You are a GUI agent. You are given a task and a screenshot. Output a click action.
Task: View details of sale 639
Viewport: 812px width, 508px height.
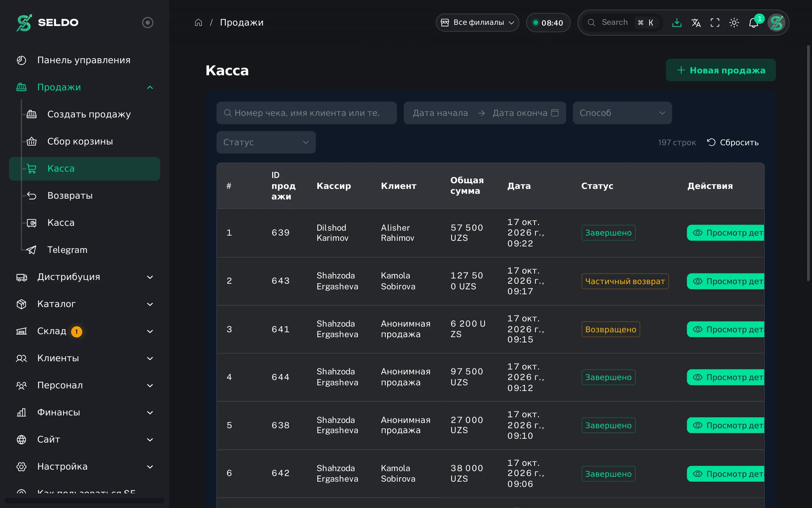(x=726, y=233)
